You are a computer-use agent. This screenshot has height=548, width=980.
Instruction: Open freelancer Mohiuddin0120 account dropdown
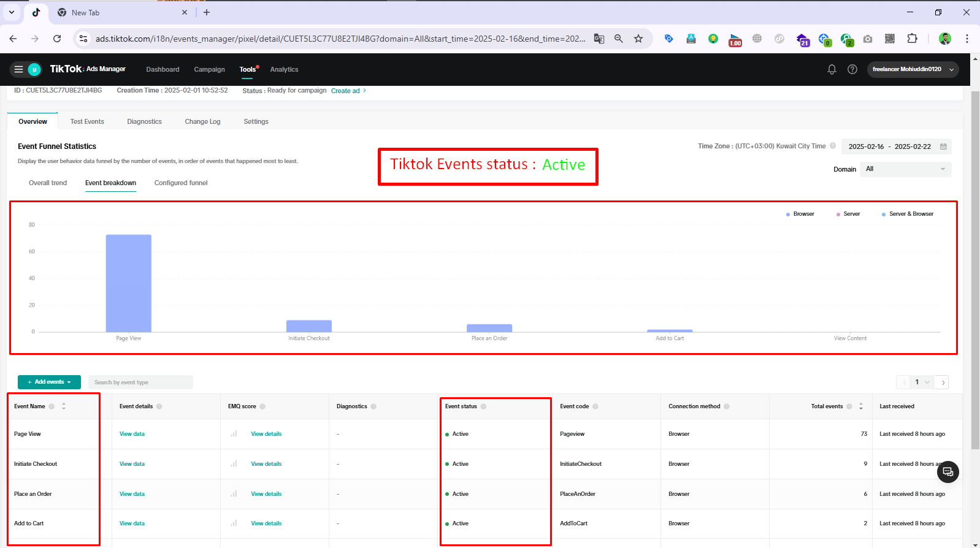click(x=912, y=69)
